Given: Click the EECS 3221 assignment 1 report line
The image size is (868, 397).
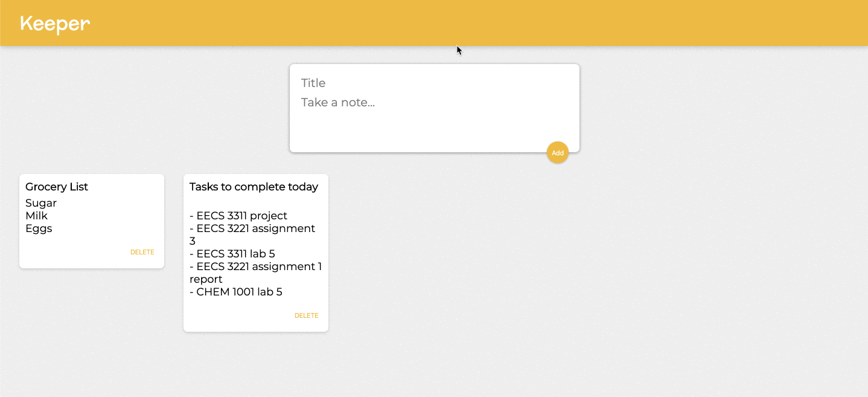Looking at the screenshot, I should [x=256, y=266].
